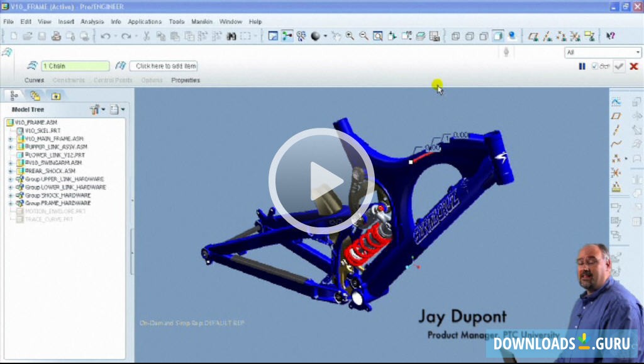Viewport: 644px width, 364px height.
Task: Toggle the preview checkbox next to pause
Action: pyautogui.click(x=594, y=65)
